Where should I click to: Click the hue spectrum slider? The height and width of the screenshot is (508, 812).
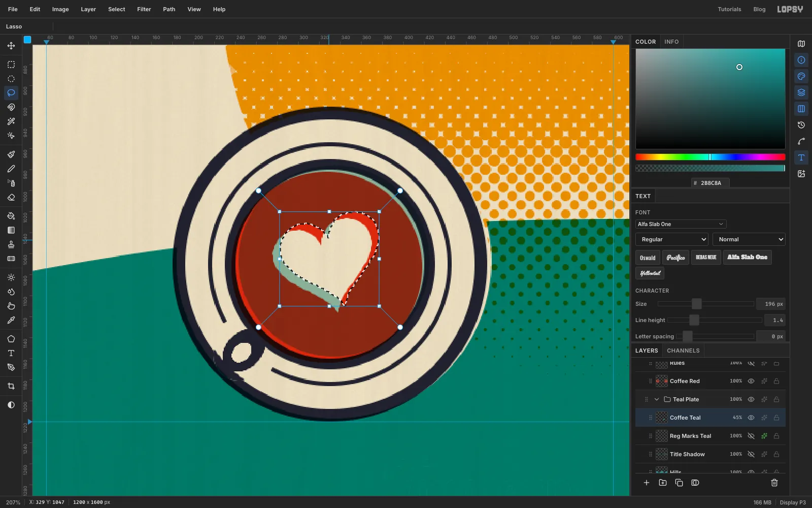click(x=710, y=157)
